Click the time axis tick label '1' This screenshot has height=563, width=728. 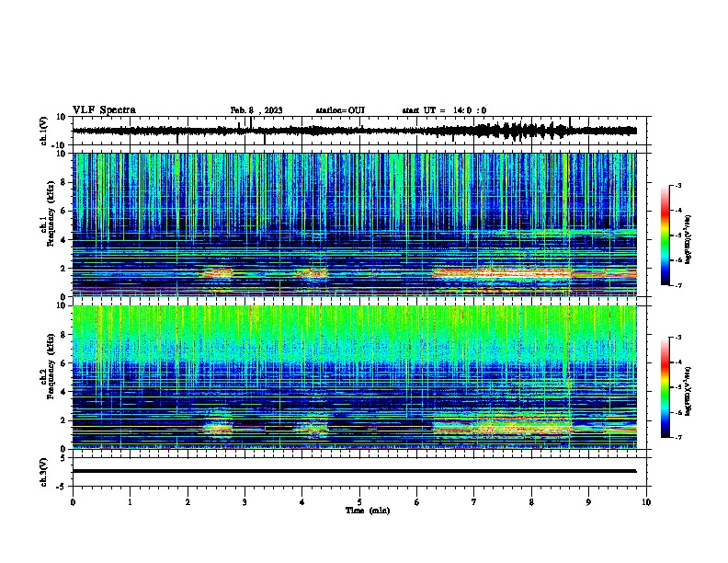pyautogui.click(x=130, y=502)
